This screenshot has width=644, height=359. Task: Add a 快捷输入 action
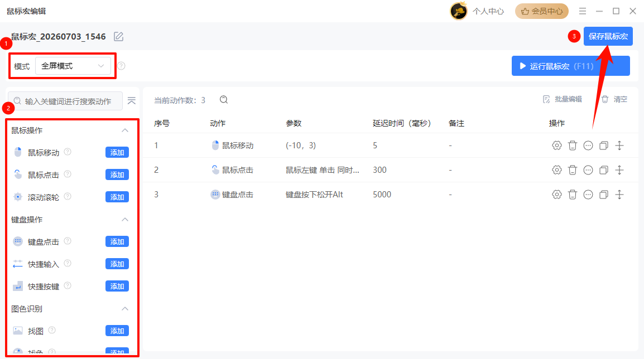click(x=117, y=264)
